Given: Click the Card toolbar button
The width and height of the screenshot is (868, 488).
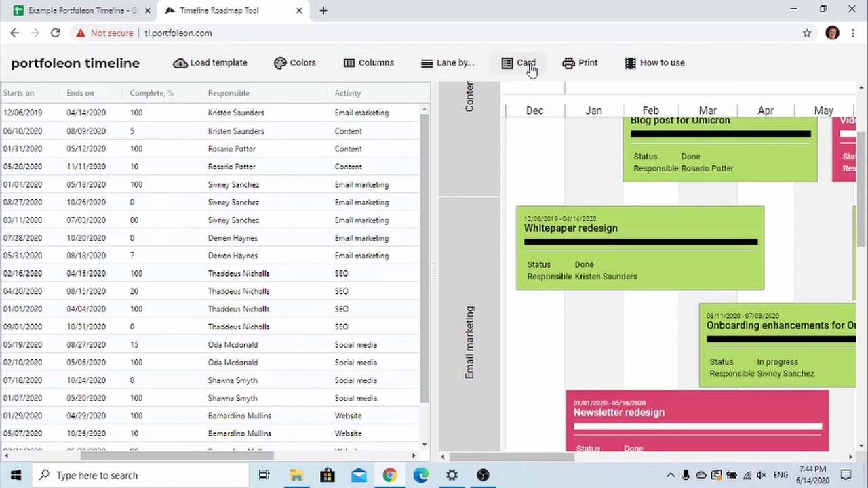Looking at the screenshot, I should tap(519, 63).
